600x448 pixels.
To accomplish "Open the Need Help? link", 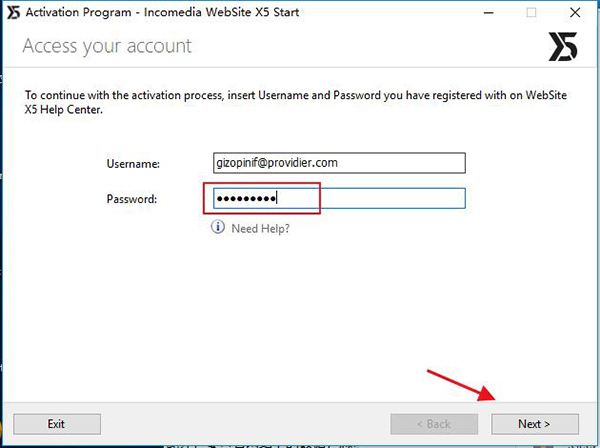I will (x=260, y=228).
